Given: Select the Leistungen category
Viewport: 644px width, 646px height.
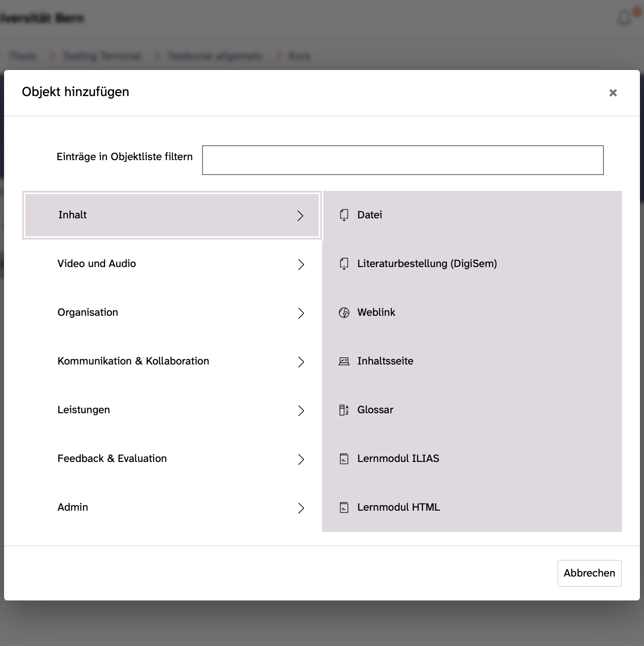Looking at the screenshot, I should (x=172, y=410).
